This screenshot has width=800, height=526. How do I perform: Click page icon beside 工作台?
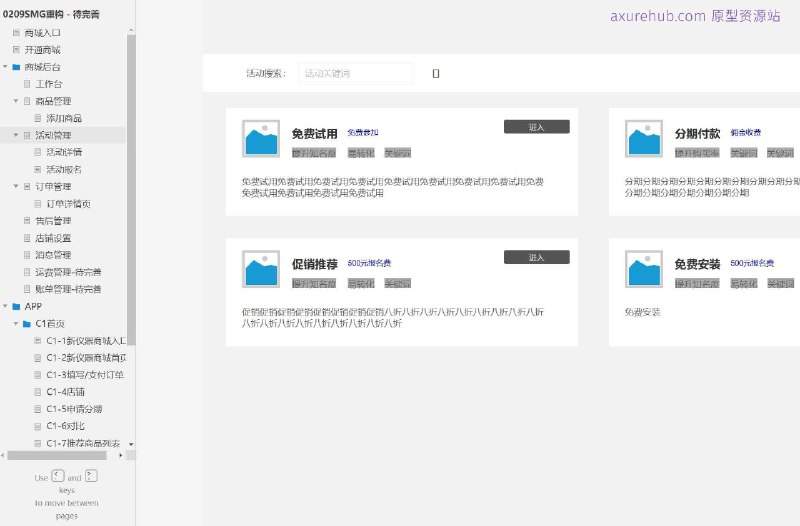coord(27,84)
